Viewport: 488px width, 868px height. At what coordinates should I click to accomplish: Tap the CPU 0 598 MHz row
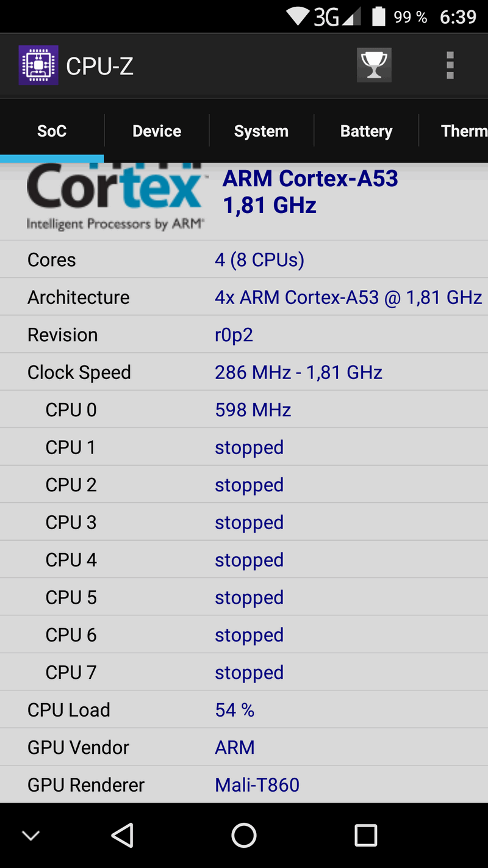244,410
